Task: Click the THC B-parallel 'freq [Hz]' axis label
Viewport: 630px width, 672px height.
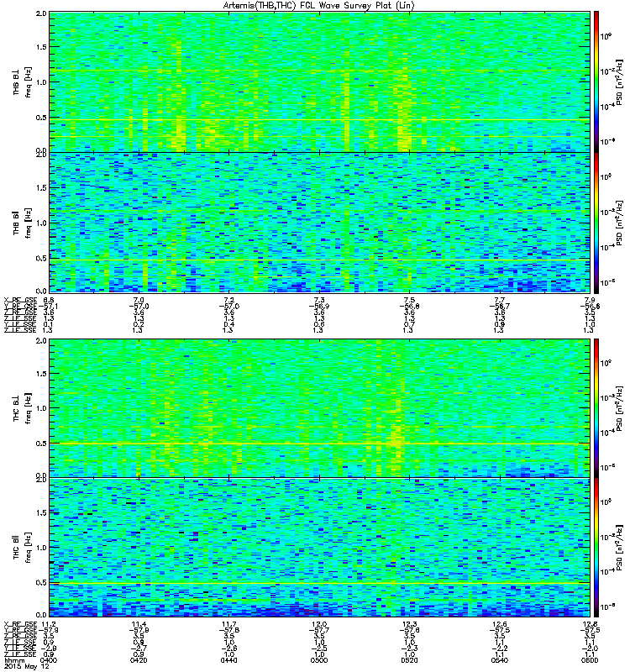Action: tap(28, 548)
